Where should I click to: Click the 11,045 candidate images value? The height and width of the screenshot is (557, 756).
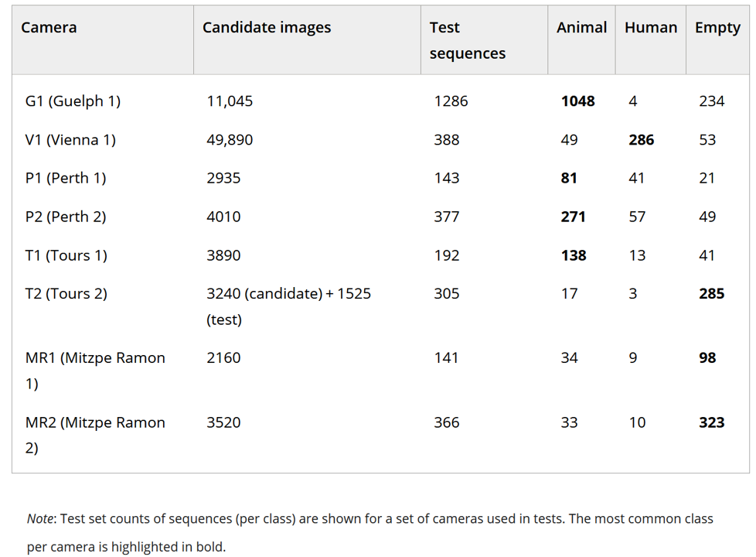point(230,101)
